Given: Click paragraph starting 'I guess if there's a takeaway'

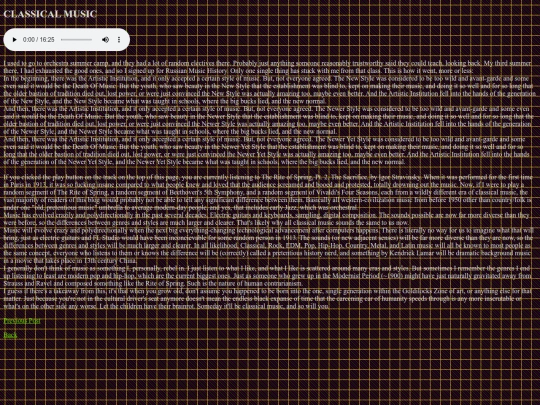Looking at the screenshot, I should click(267, 299).
